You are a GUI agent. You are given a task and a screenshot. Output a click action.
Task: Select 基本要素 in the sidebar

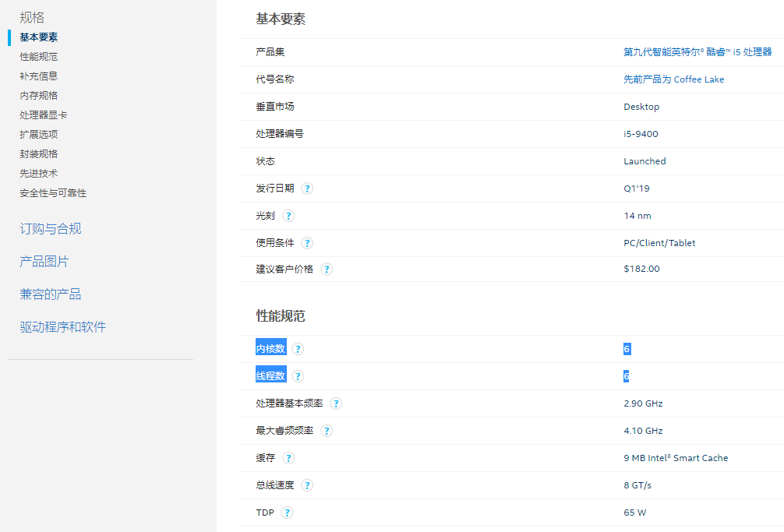tap(38, 37)
